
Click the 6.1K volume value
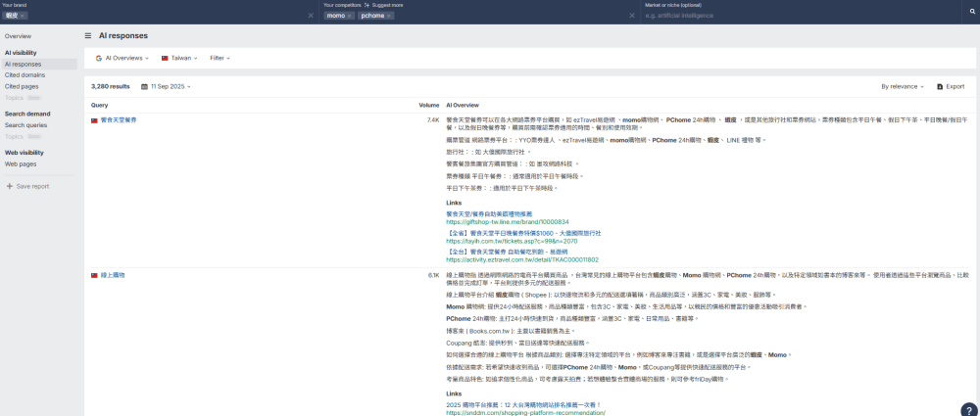coord(434,275)
